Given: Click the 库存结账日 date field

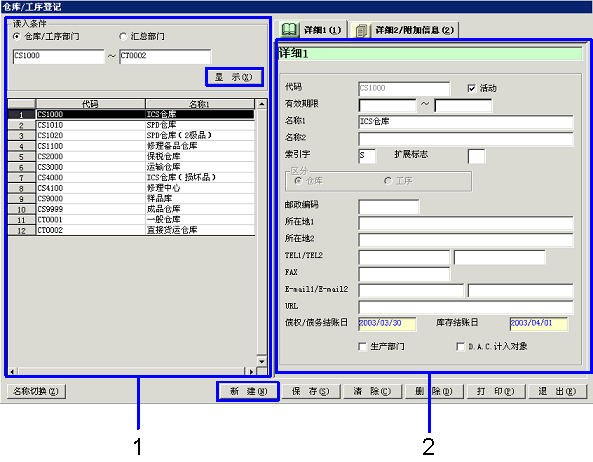Looking at the screenshot, I should 539,324.
